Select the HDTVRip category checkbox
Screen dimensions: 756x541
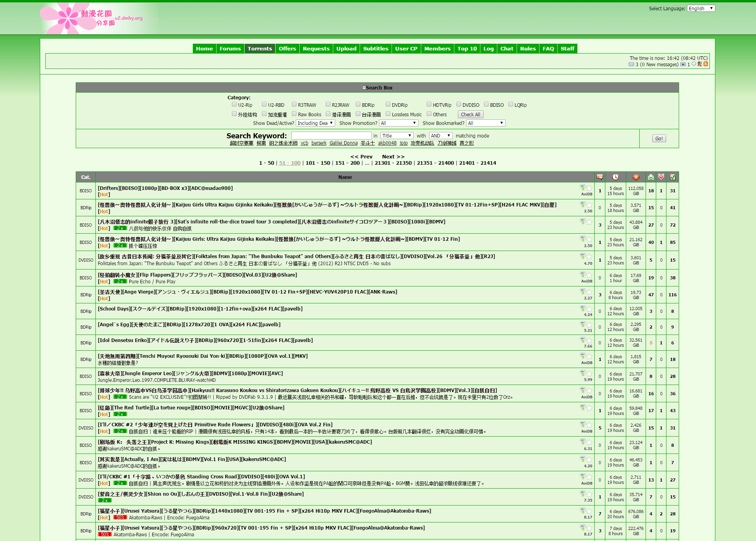pos(429,104)
